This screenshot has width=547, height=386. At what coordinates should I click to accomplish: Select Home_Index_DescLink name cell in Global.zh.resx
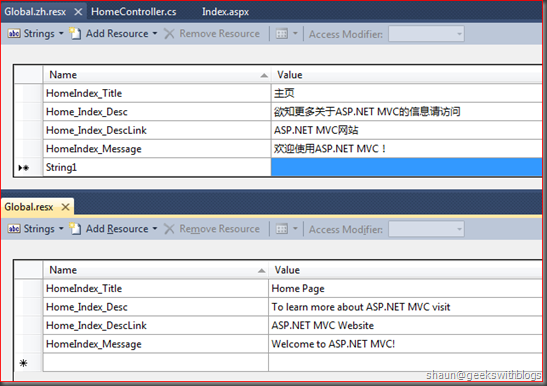[x=157, y=130]
